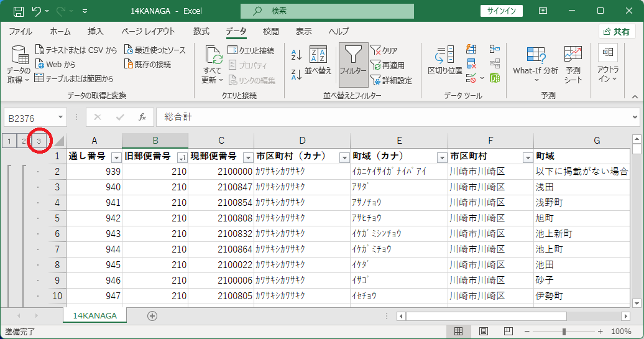Open ribbon display options icon

(543, 11)
